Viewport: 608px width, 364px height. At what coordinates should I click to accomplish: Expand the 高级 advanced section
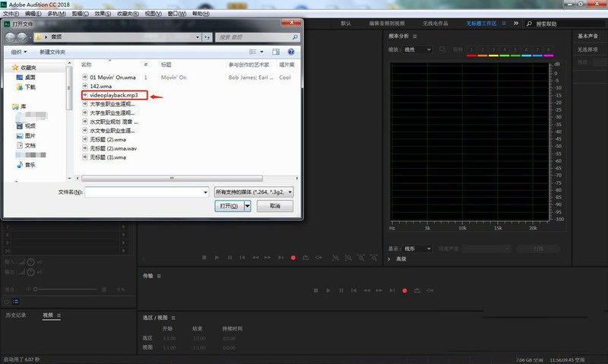tap(392, 259)
